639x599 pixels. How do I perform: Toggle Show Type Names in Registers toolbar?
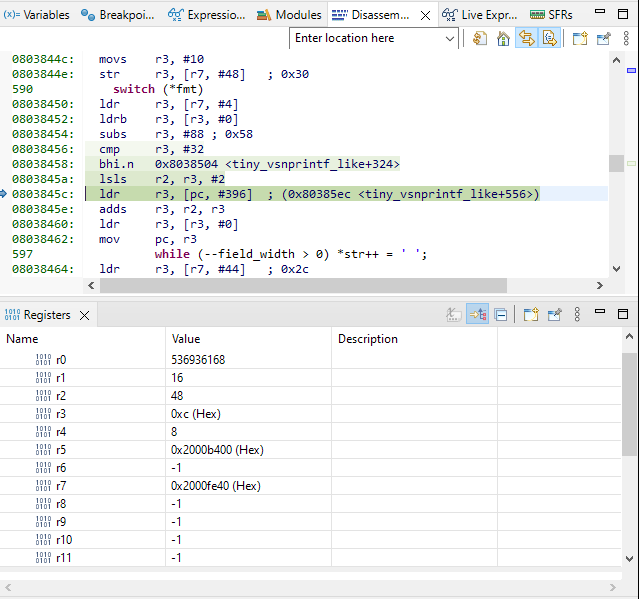455,315
